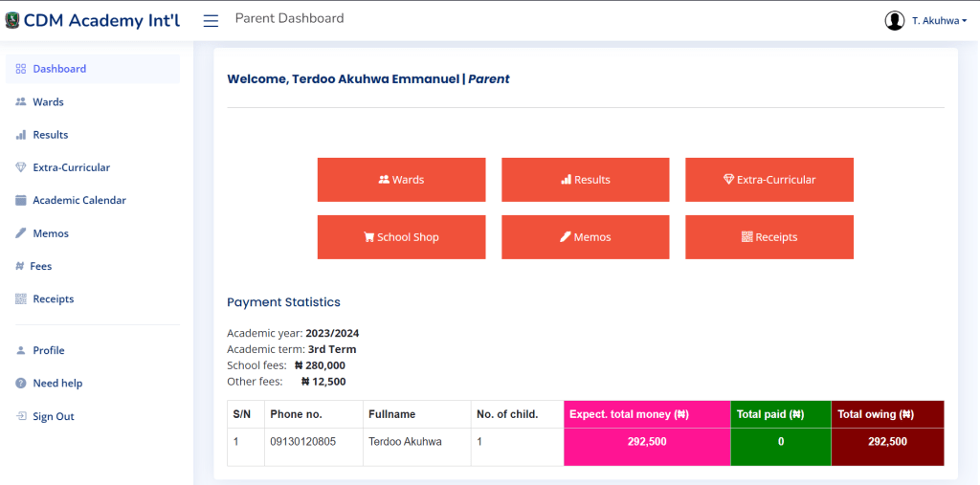980x485 pixels.
Task: Go to Profile in the sidebar
Action: (x=48, y=350)
